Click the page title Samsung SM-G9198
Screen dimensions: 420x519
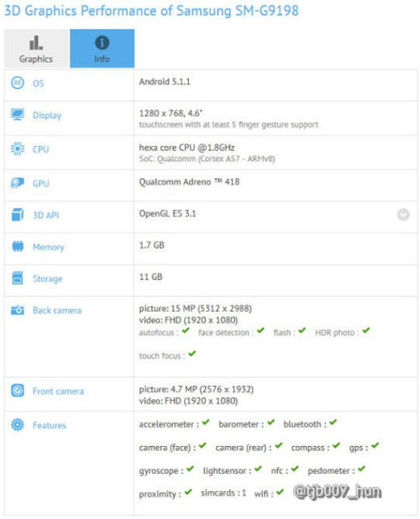point(238,11)
